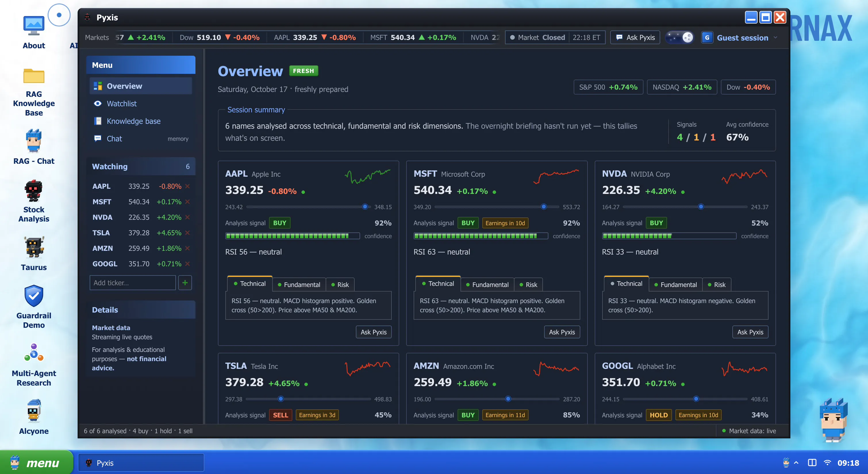Select the Risk tab on MSFT card
Screen dimensions: 868x474
click(x=528, y=284)
